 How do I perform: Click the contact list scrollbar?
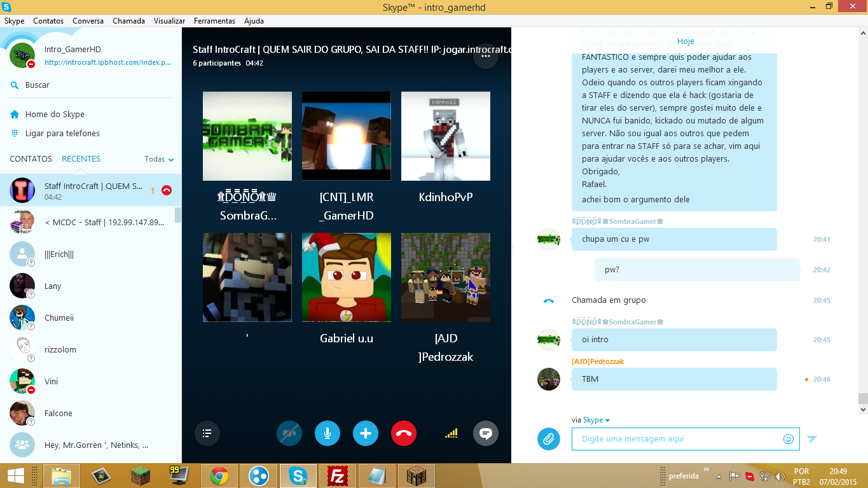point(178,214)
